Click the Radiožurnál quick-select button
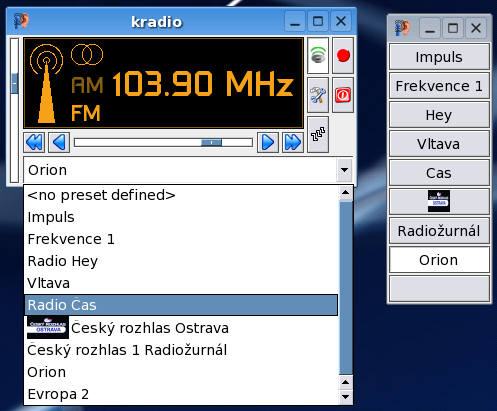Viewport: 497px width, 411px height. coord(439,231)
